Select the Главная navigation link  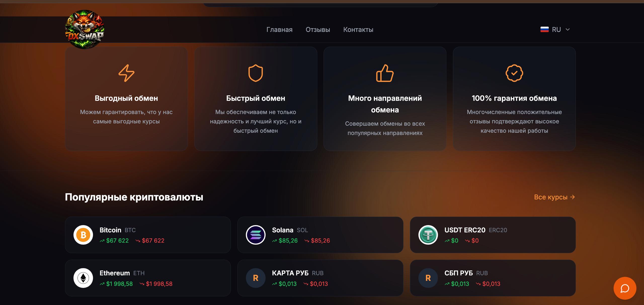click(x=279, y=29)
